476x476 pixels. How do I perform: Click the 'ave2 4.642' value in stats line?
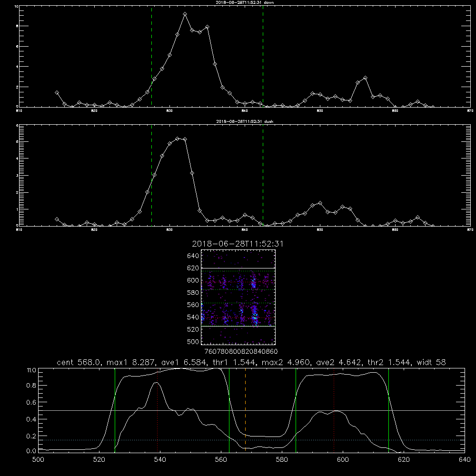pos(339,362)
